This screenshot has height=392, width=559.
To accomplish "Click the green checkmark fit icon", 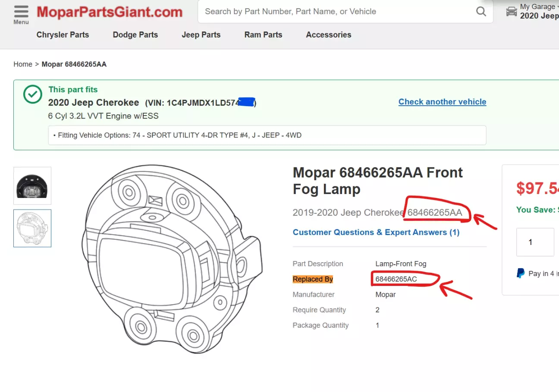I will (32, 94).
